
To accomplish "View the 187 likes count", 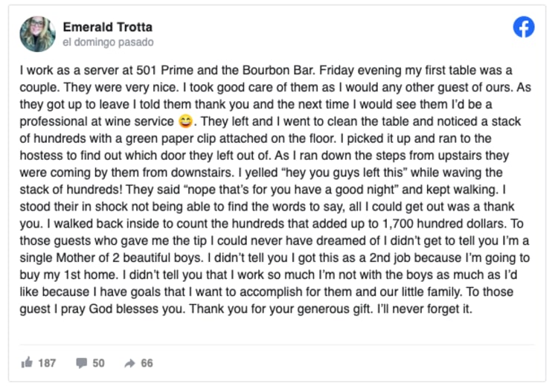I will pos(47,363).
